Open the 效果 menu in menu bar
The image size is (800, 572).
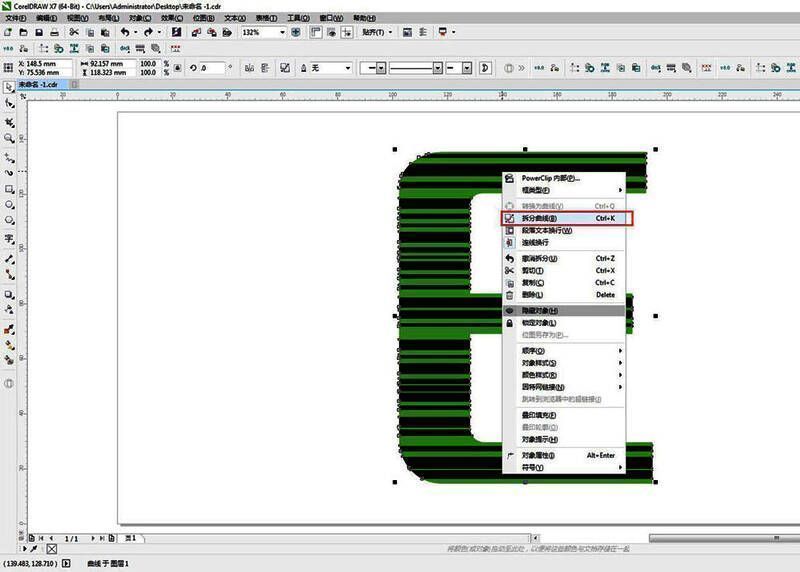(169, 18)
